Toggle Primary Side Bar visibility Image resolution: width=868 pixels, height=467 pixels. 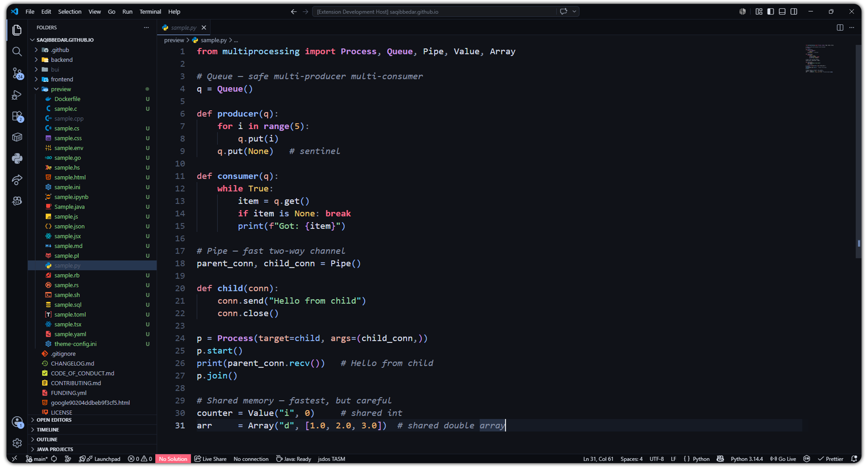[x=770, y=12]
